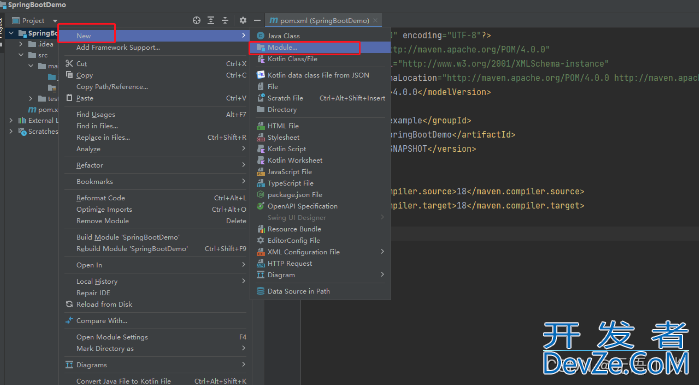Screen dimensions: 699x385
Task: Close the pom.xml editor tab
Action: coord(376,20)
